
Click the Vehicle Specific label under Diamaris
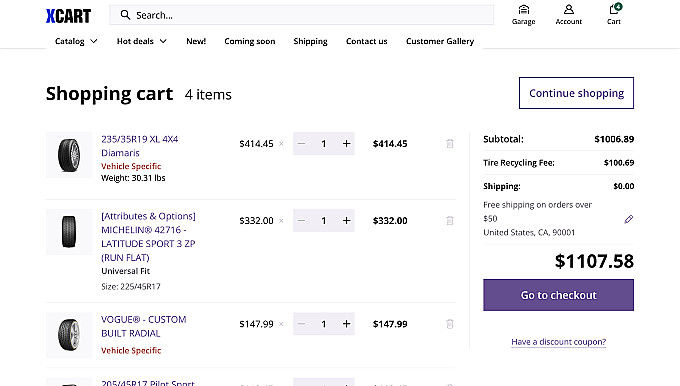pyautogui.click(x=131, y=166)
